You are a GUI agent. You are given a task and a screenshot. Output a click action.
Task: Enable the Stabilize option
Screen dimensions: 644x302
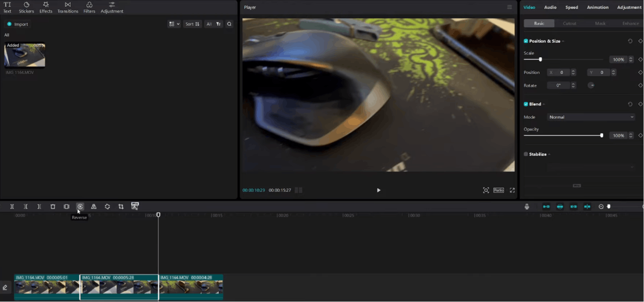525,154
